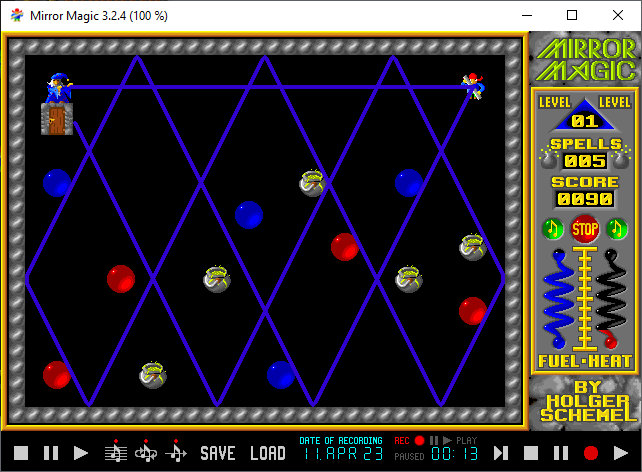642x472 pixels.
Task: Click the spells counter 005
Action: pos(585,161)
